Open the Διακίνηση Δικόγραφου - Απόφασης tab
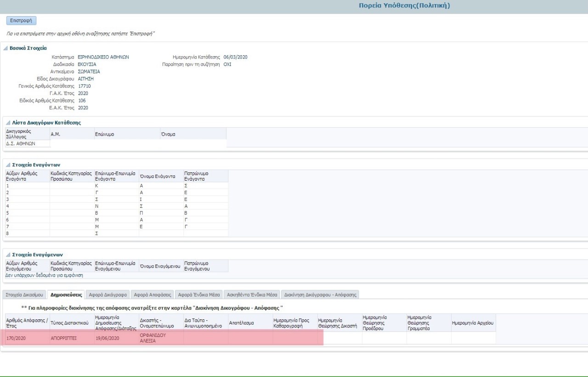Image resolution: width=588 pixels, height=377 pixels. pos(320,295)
